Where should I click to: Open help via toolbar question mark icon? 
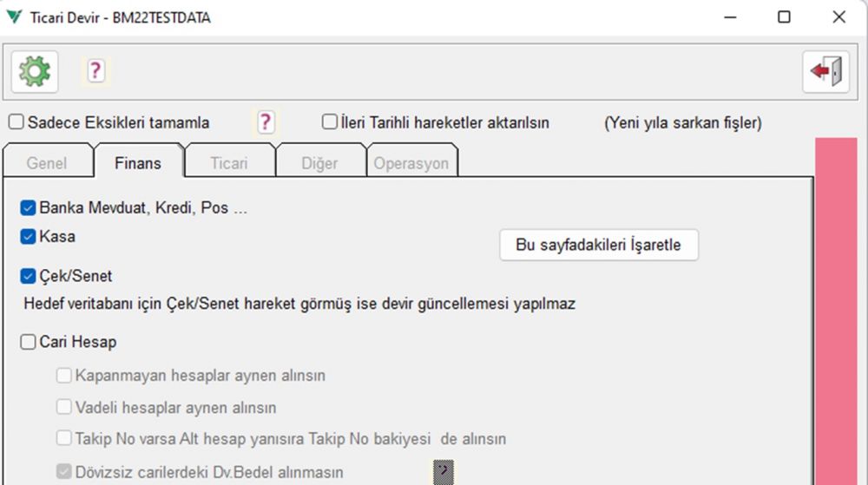95,71
